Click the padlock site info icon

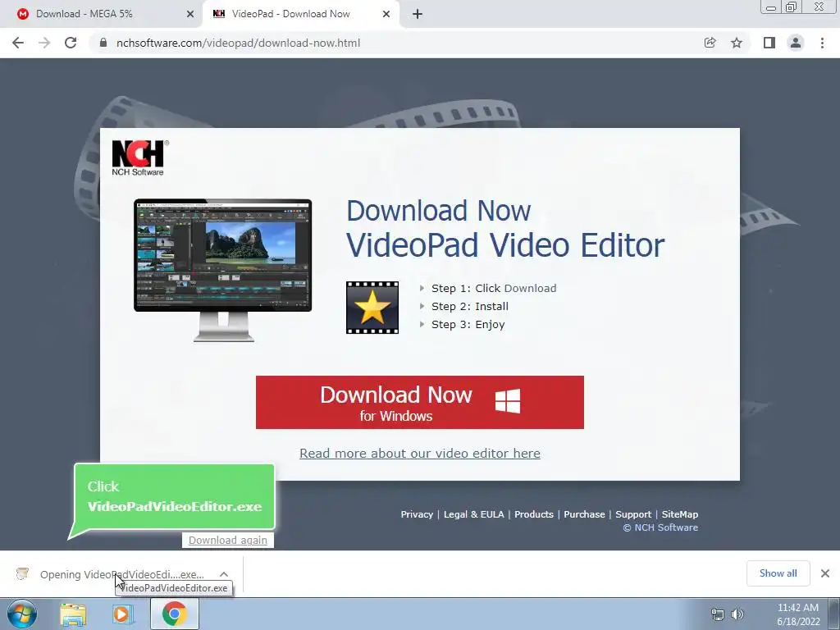103,43
